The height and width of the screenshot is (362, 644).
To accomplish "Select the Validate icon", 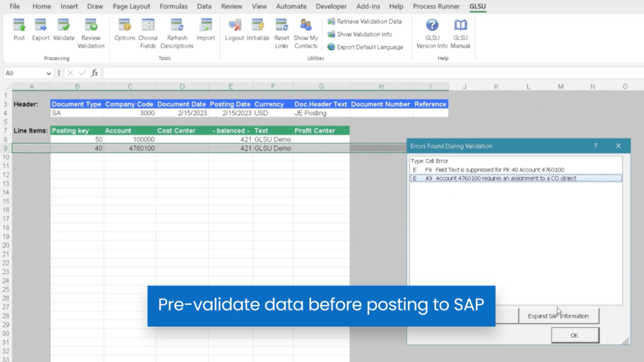I will pyautogui.click(x=64, y=31).
